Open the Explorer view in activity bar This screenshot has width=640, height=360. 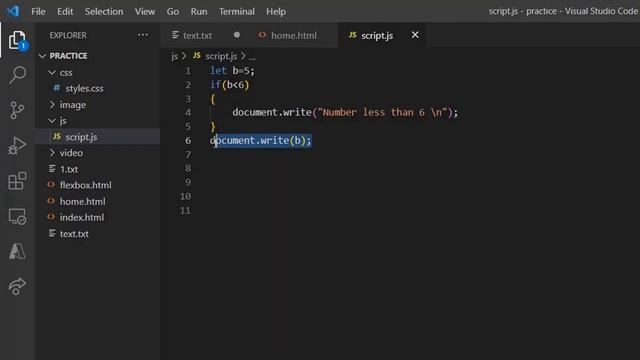coord(17,40)
